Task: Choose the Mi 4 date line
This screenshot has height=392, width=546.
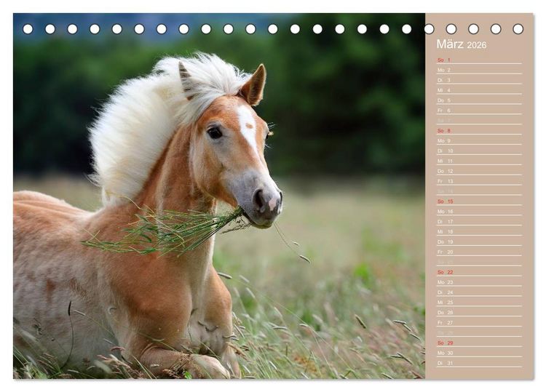Action: tap(479, 90)
